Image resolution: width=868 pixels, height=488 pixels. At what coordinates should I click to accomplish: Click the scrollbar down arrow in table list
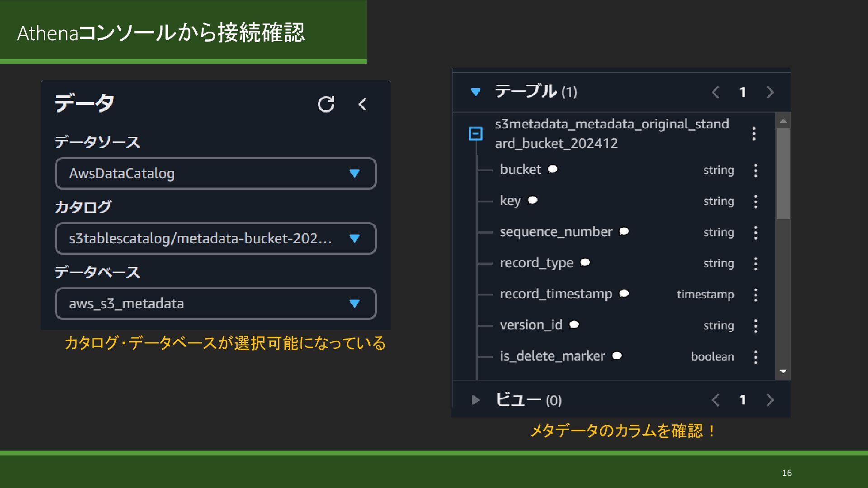click(x=783, y=371)
